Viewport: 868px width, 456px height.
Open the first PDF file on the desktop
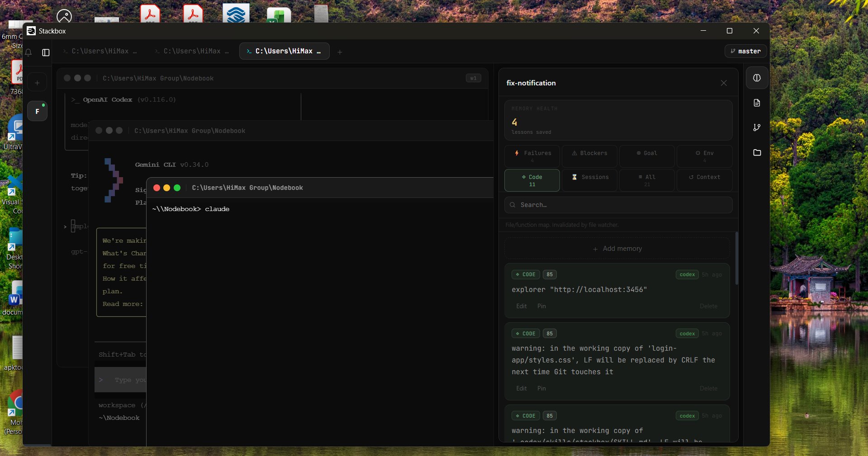coord(150,14)
